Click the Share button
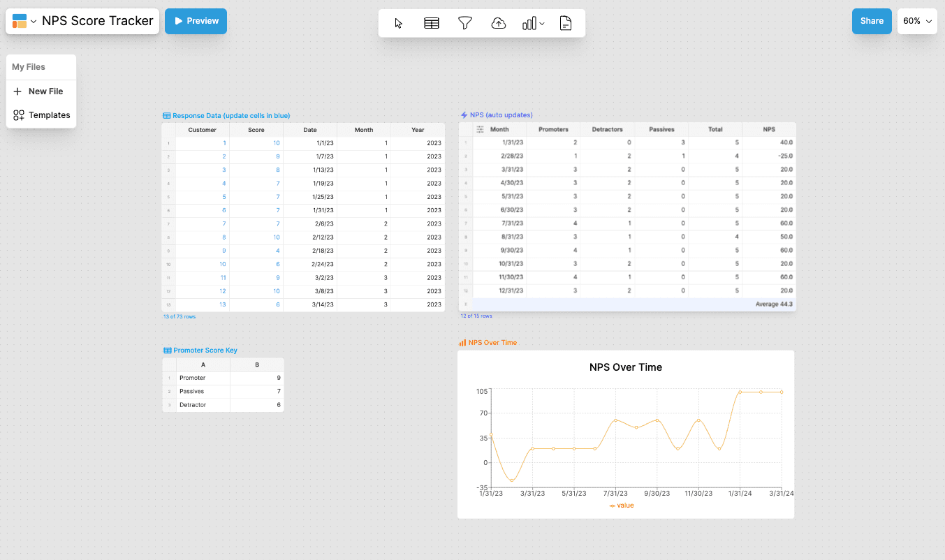The height and width of the screenshot is (560, 945). click(872, 21)
